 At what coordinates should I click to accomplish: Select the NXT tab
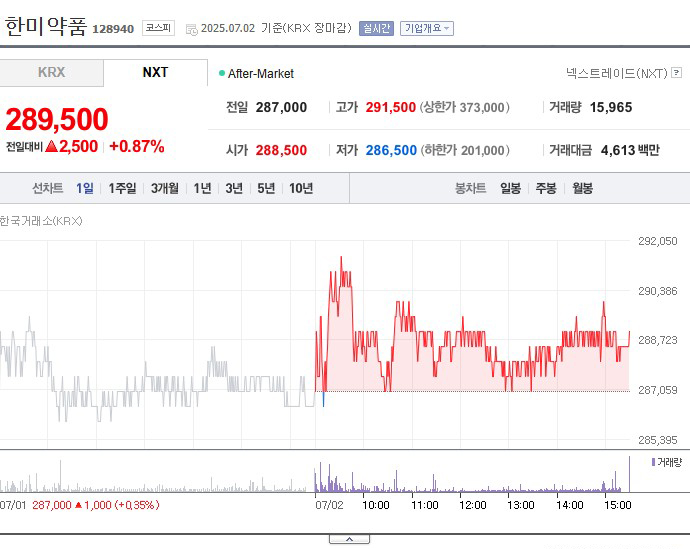point(155,73)
